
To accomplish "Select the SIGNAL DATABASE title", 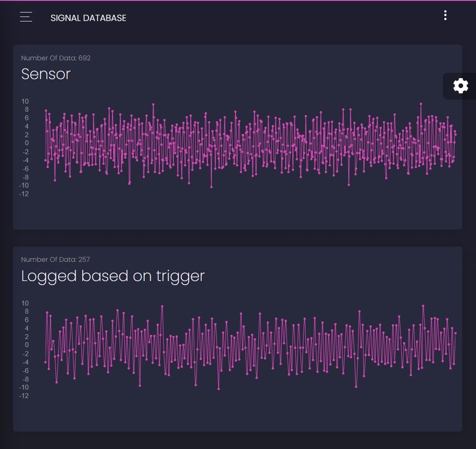I will pyautogui.click(x=88, y=18).
